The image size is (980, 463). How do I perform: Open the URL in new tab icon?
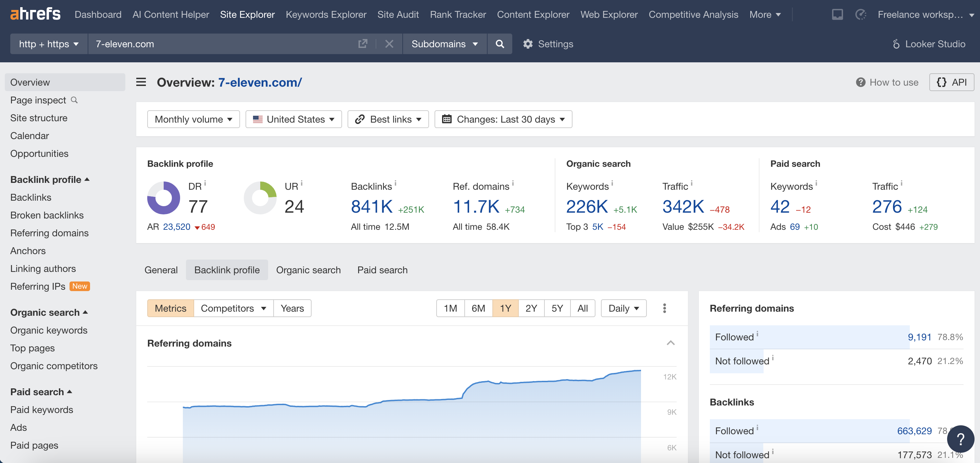click(x=363, y=44)
